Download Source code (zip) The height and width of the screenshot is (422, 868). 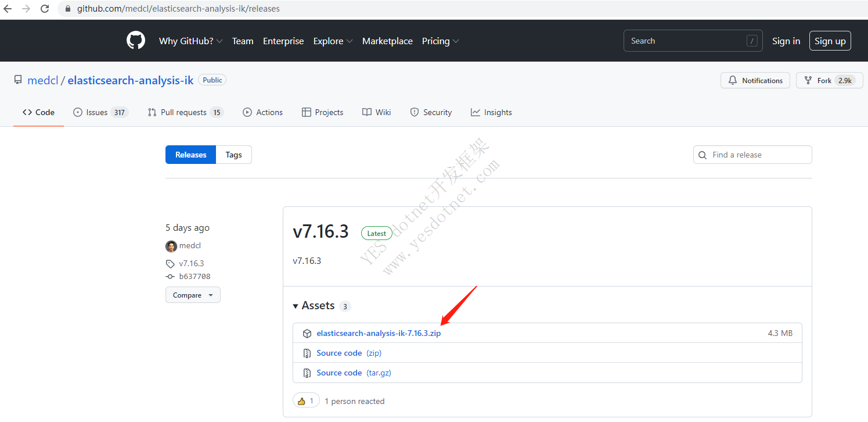click(x=339, y=353)
